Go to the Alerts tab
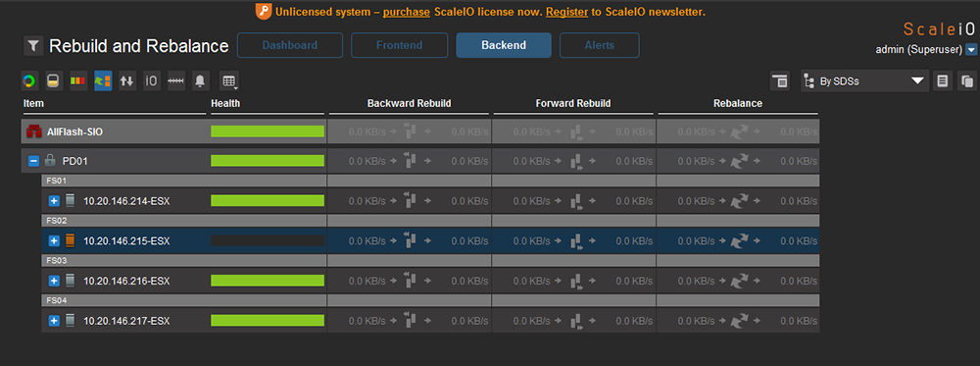The width and height of the screenshot is (980, 366). click(600, 45)
